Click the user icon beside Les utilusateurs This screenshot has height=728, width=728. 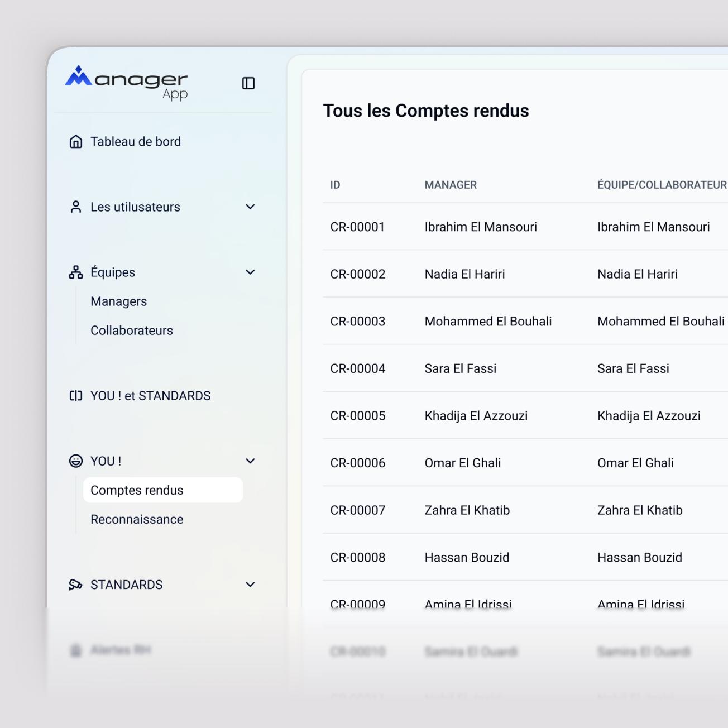coord(76,207)
